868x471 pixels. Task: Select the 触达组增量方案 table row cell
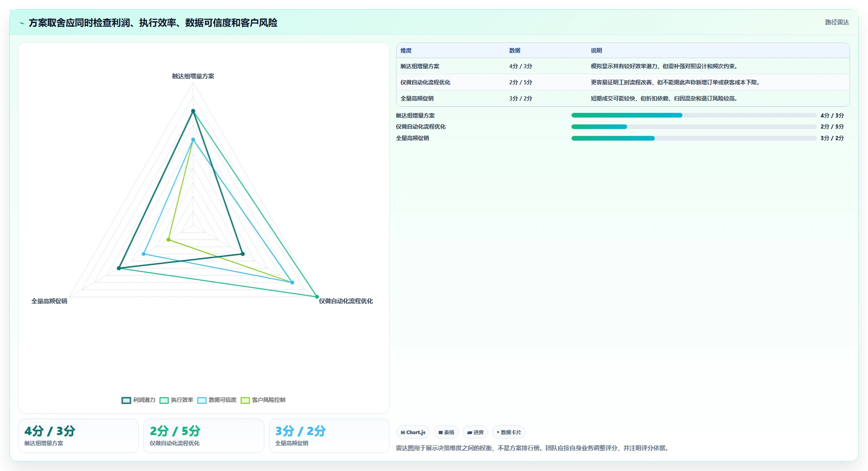point(420,66)
